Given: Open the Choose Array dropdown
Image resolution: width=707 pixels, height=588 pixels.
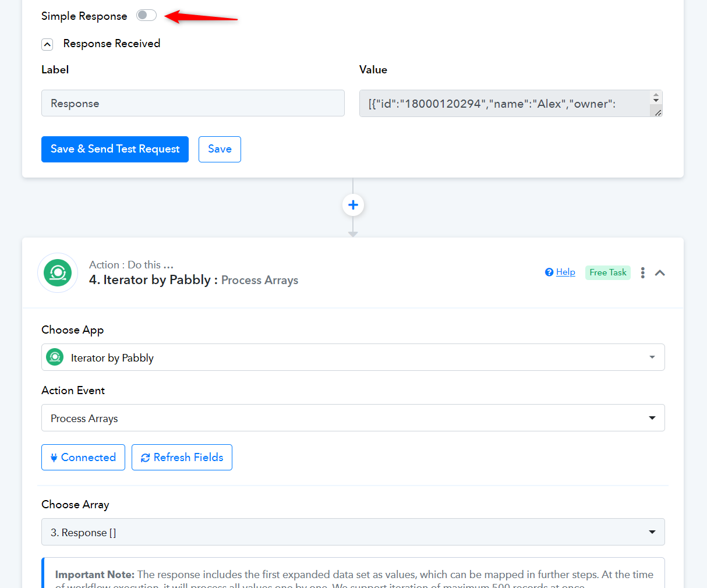Looking at the screenshot, I should coord(353,532).
